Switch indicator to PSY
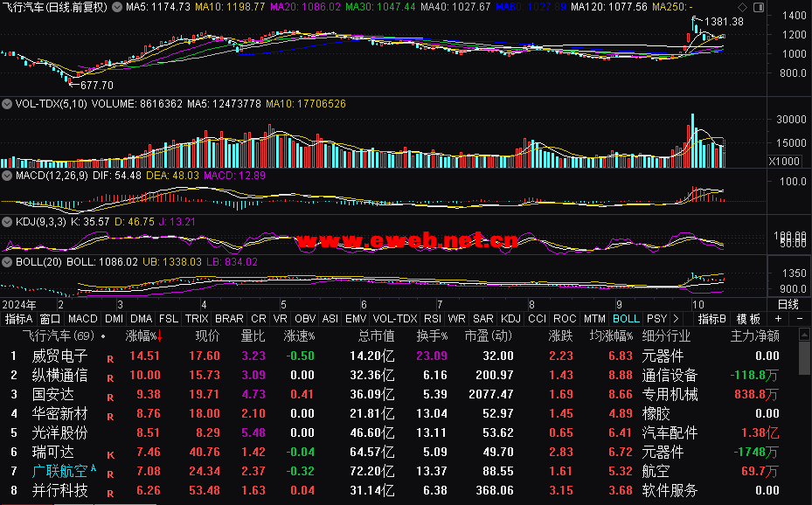Viewport: 812px width, 505px height. click(x=656, y=319)
